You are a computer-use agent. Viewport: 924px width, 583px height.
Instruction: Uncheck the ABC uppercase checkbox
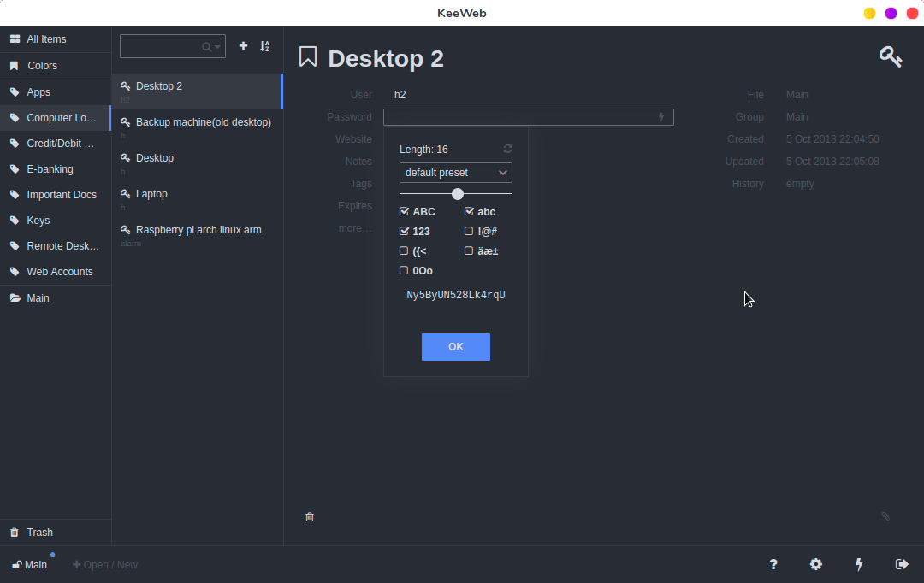(404, 211)
